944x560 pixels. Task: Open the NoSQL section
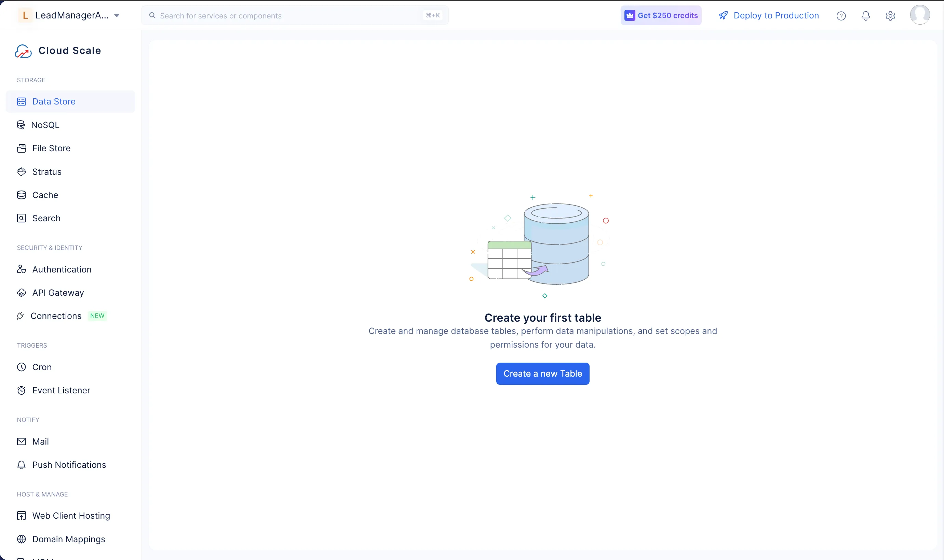pos(45,125)
